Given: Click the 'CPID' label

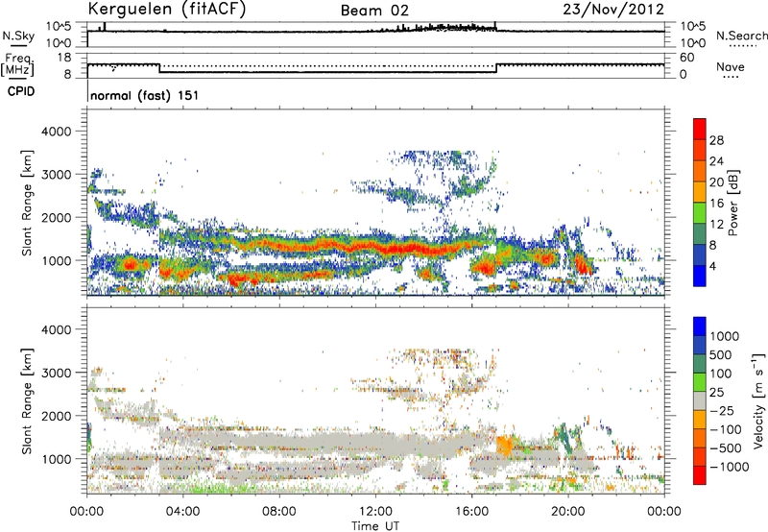Looking at the screenshot, I should click(x=21, y=91).
